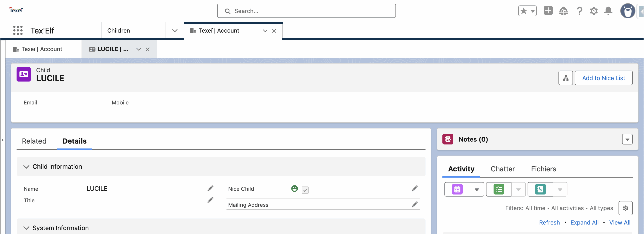Screen dimensions: 644x234
Task: Open the Notes panel dropdown menu
Action: click(627, 139)
